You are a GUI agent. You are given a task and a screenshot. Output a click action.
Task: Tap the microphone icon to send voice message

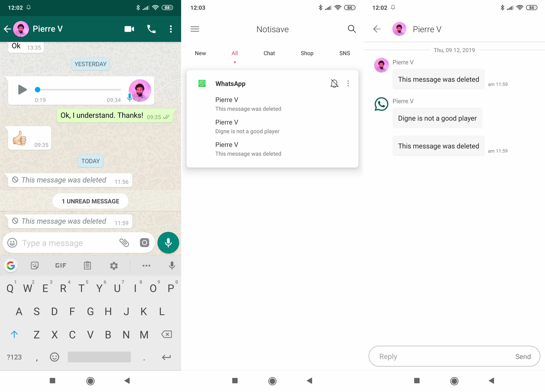[168, 242]
